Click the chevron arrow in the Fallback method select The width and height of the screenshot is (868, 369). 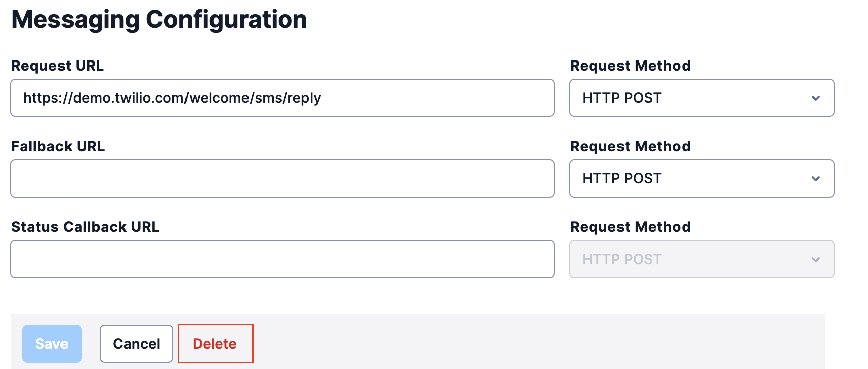815,179
